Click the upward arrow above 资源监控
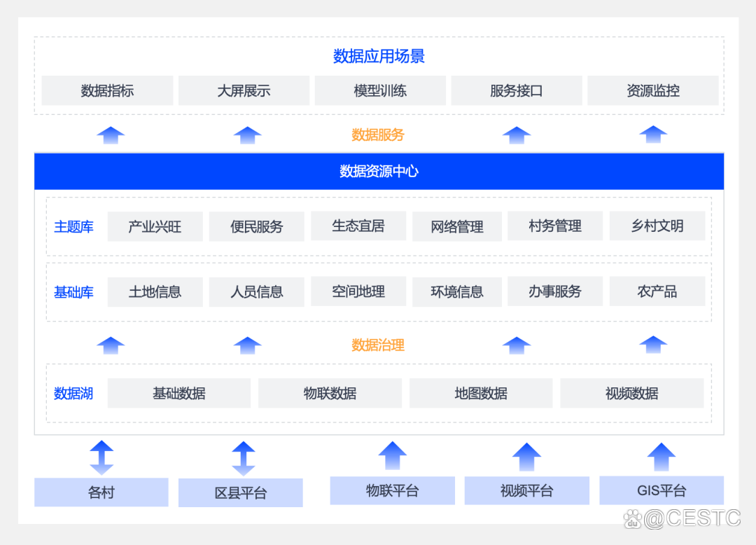756x545 pixels. tap(652, 134)
